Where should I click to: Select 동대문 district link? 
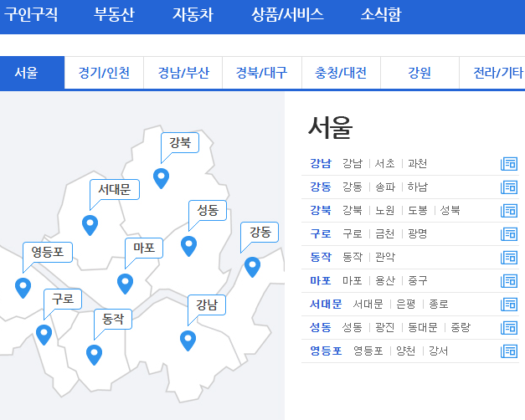pos(423,327)
